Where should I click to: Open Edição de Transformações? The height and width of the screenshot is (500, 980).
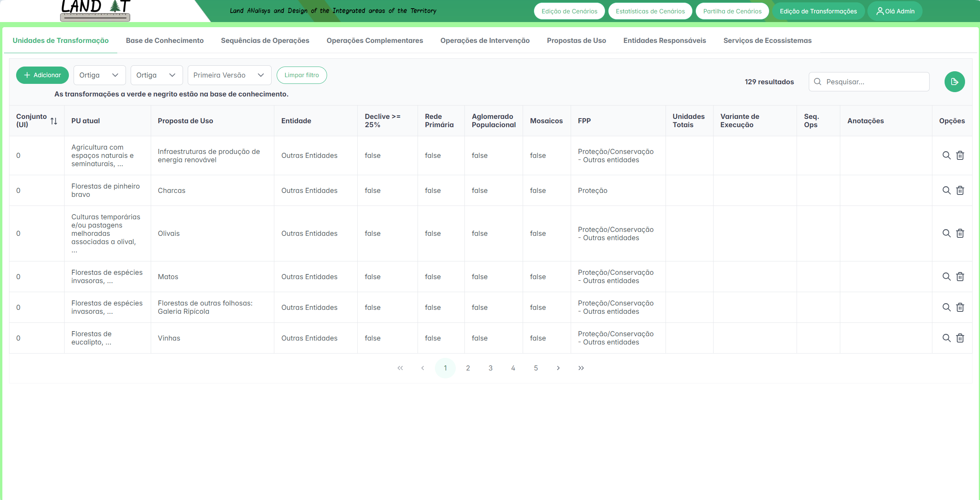tap(818, 11)
